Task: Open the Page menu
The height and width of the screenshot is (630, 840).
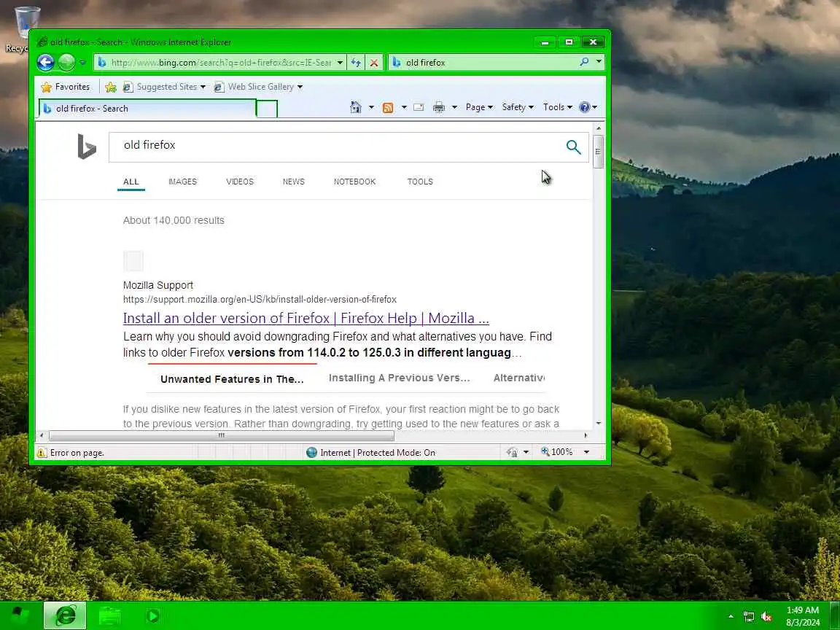Action: pyautogui.click(x=479, y=107)
